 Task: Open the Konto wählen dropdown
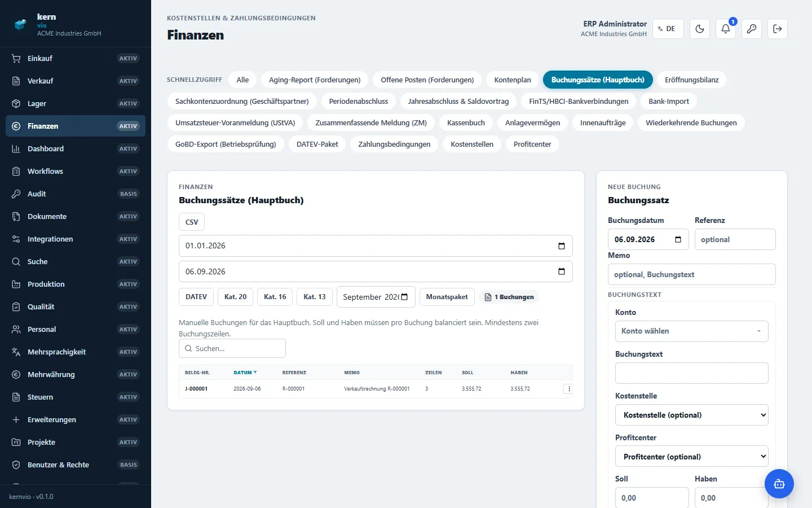point(692,331)
